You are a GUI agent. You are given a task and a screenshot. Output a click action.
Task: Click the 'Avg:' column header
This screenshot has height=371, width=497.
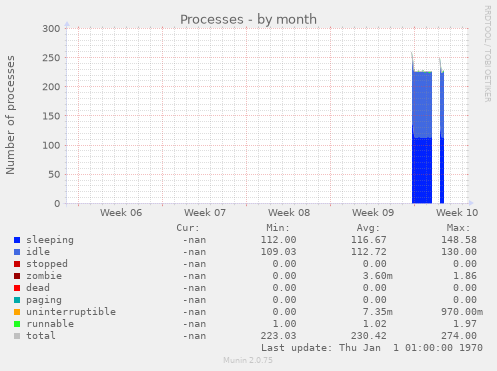pyautogui.click(x=368, y=228)
